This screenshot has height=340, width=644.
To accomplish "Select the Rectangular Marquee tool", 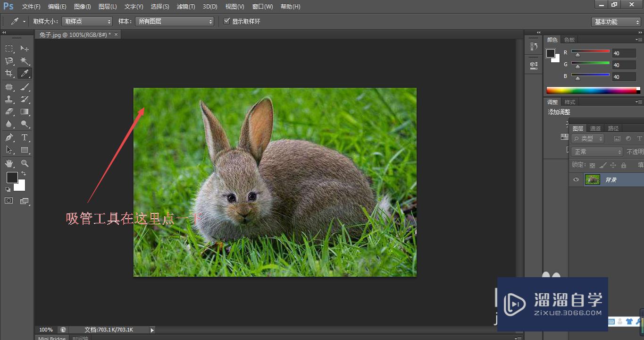I will [x=9, y=49].
